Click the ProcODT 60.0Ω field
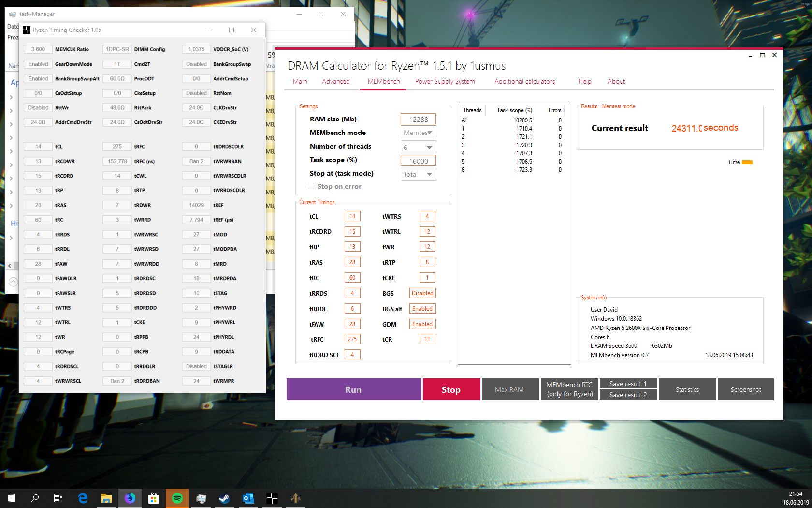The height and width of the screenshot is (508, 812). (x=117, y=78)
